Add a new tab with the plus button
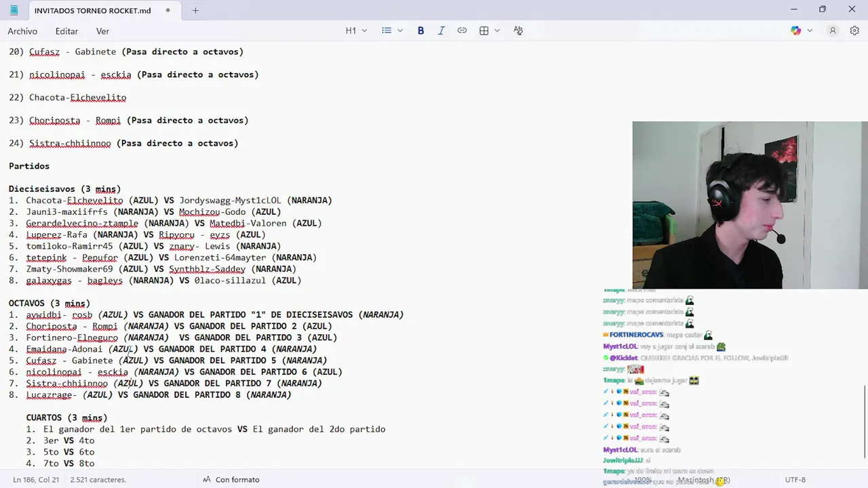 [x=195, y=10]
